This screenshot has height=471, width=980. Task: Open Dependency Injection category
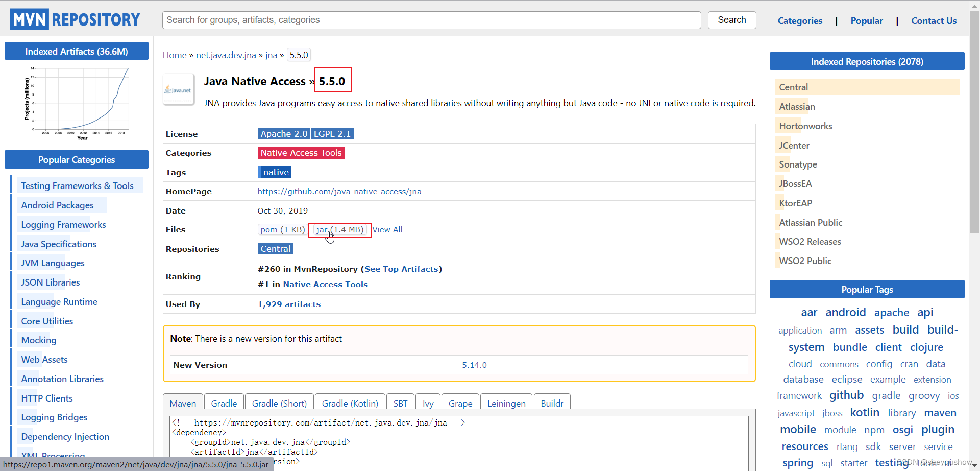coord(65,437)
